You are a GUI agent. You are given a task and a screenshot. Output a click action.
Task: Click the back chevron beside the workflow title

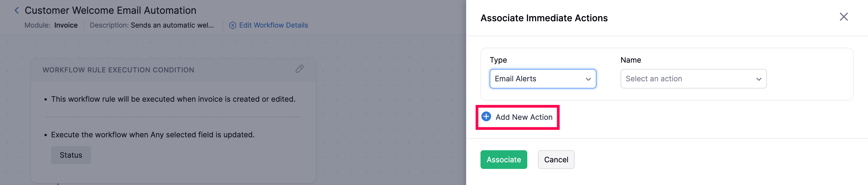tap(17, 10)
